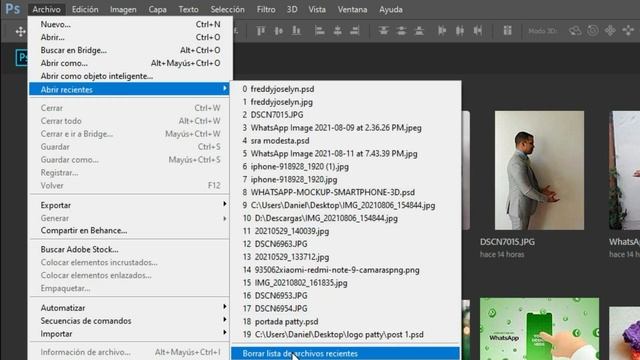
Task: Open recent file 20210529_140039.jpg
Action: click(x=345, y=231)
